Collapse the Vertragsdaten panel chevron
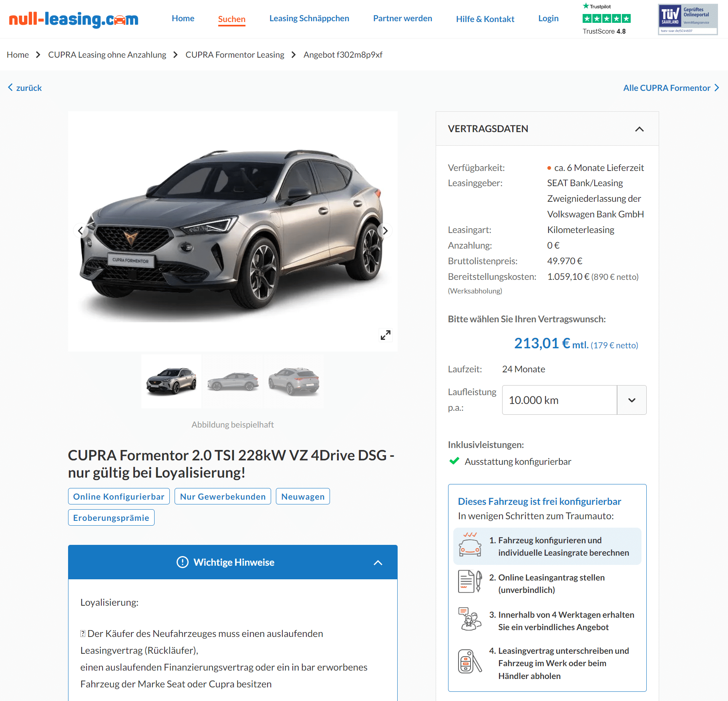The image size is (728, 701). pyautogui.click(x=640, y=129)
